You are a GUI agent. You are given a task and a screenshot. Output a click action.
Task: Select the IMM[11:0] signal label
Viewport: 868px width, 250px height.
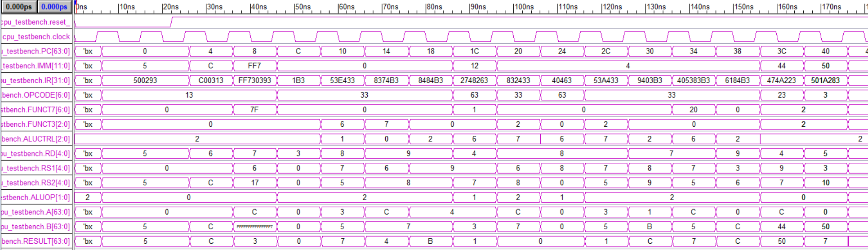(x=36, y=66)
